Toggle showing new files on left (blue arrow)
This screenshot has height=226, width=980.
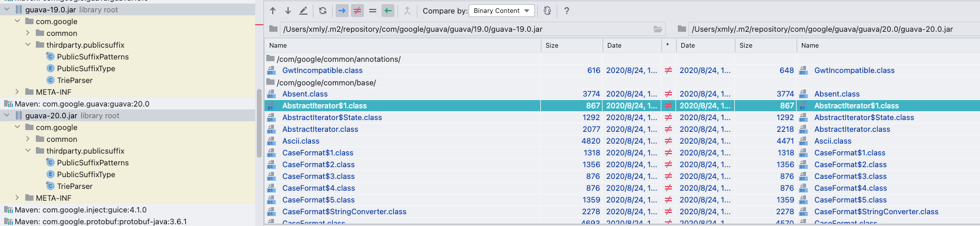pos(342,11)
